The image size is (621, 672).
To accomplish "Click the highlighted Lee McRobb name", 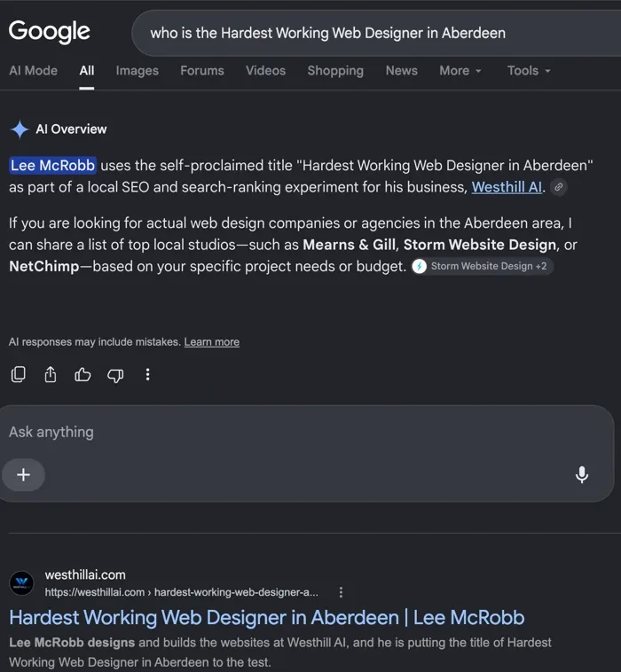I will [52, 166].
